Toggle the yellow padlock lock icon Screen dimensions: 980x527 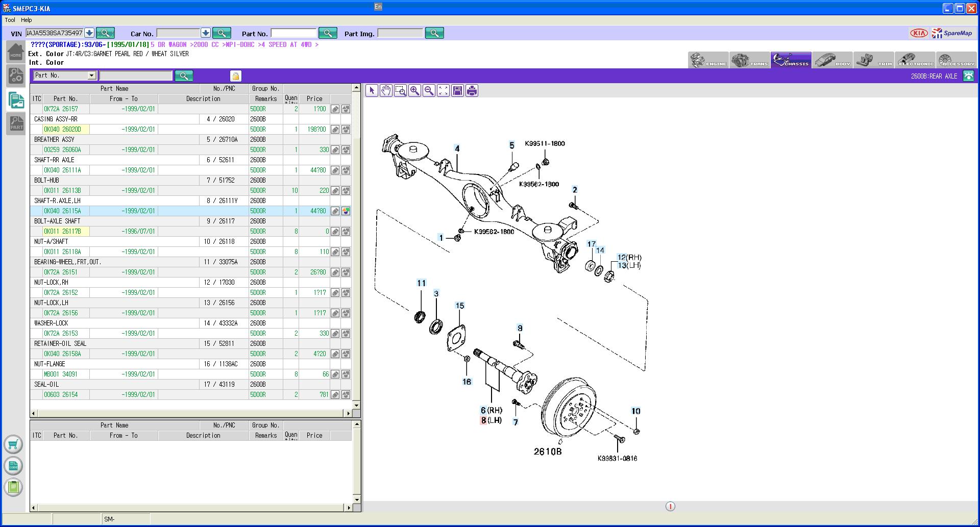[x=235, y=76]
